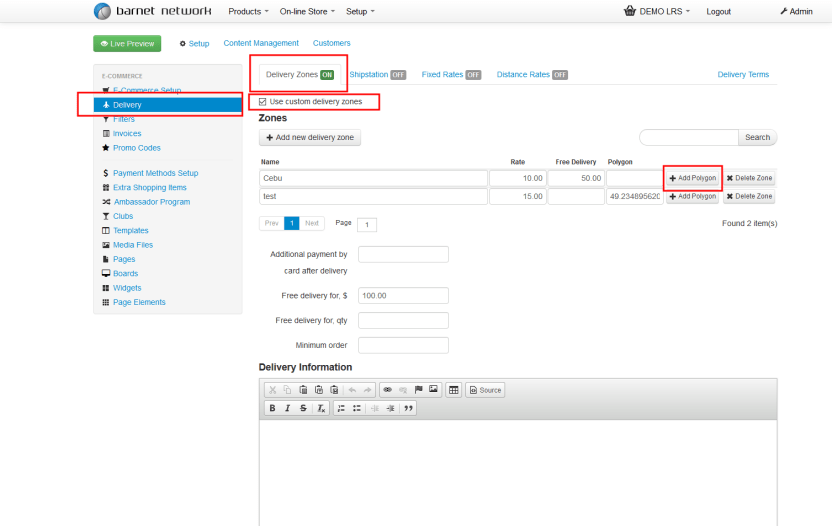Screen dimensions: 832x526
Task: Toggle bold formatting
Action: click(272, 408)
